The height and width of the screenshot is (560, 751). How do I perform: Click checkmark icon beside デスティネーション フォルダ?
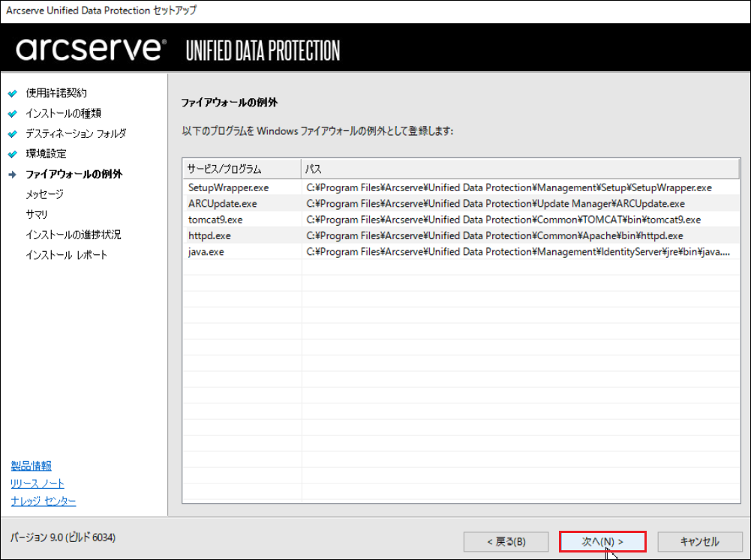pyautogui.click(x=13, y=134)
